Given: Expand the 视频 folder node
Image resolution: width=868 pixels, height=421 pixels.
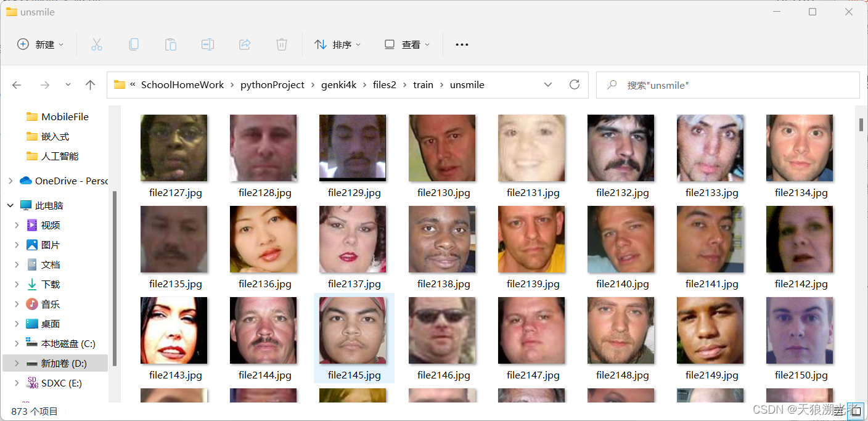Looking at the screenshot, I should (x=17, y=225).
